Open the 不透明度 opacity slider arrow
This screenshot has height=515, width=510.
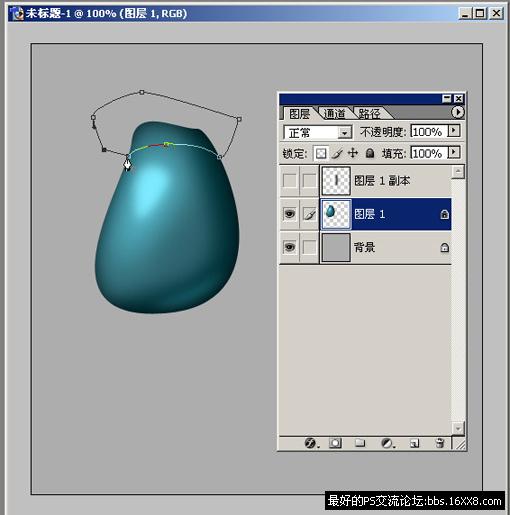click(454, 131)
